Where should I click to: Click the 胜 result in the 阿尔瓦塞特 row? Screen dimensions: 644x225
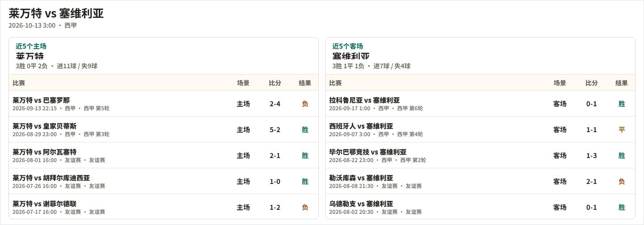pyautogui.click(x=305, y=155)
